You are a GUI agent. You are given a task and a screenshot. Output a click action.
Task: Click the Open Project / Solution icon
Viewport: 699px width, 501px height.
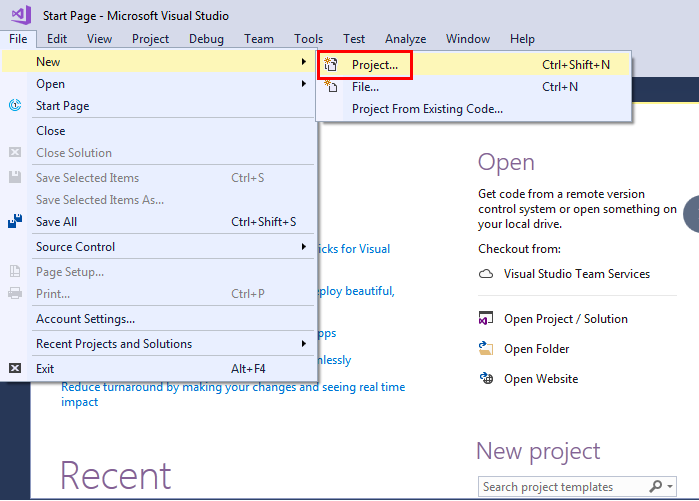pyautogui.click(x=487, y=319)
